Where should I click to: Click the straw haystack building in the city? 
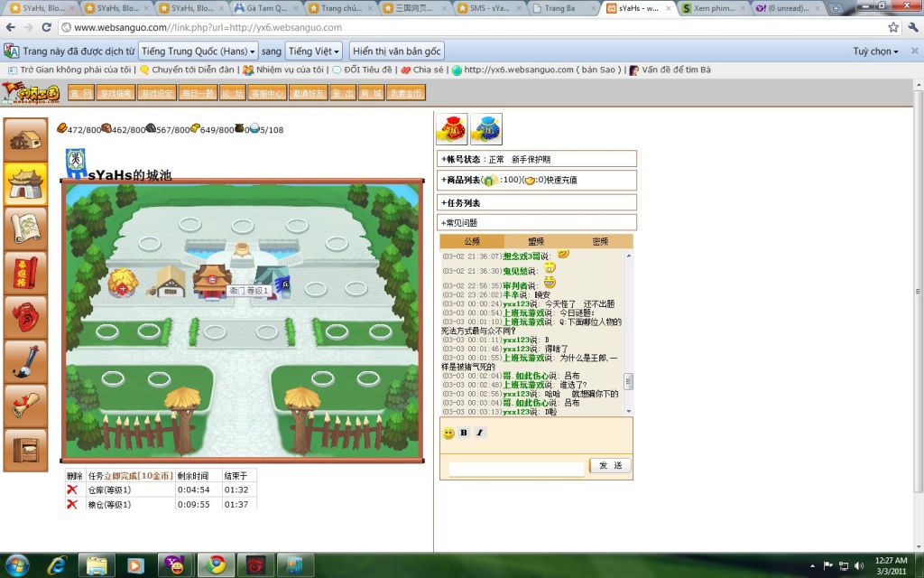(x=123, y=282)
